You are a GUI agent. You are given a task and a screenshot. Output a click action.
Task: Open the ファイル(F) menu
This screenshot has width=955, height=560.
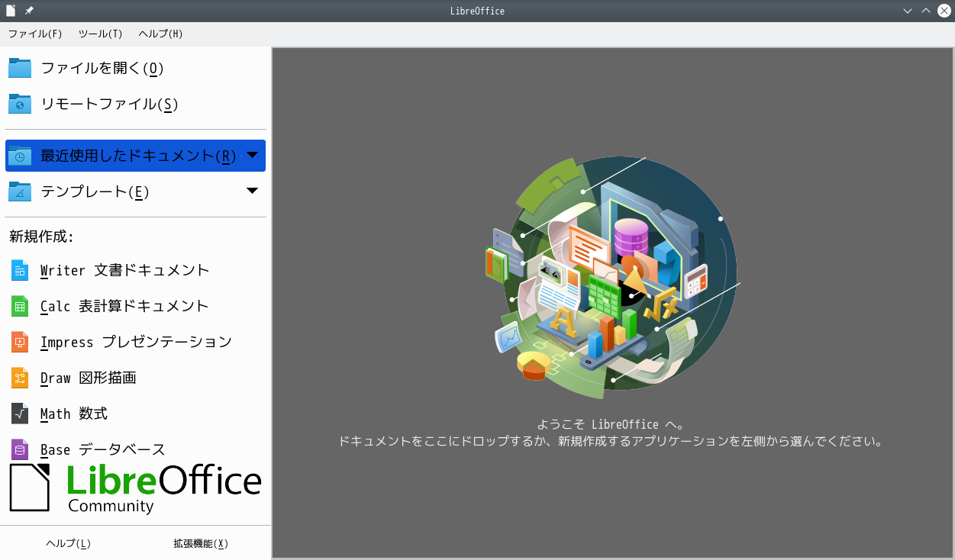(35, 34)
